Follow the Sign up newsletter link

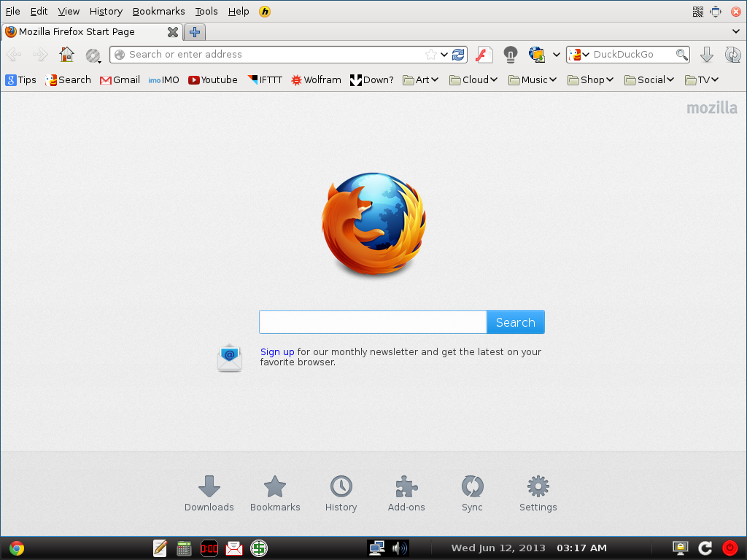(x=277, y=352)
